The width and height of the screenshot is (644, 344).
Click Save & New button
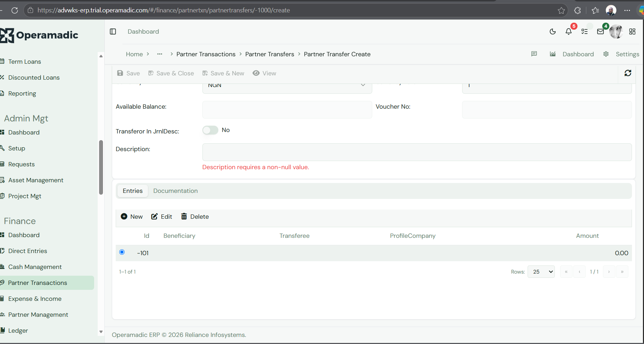223,73
